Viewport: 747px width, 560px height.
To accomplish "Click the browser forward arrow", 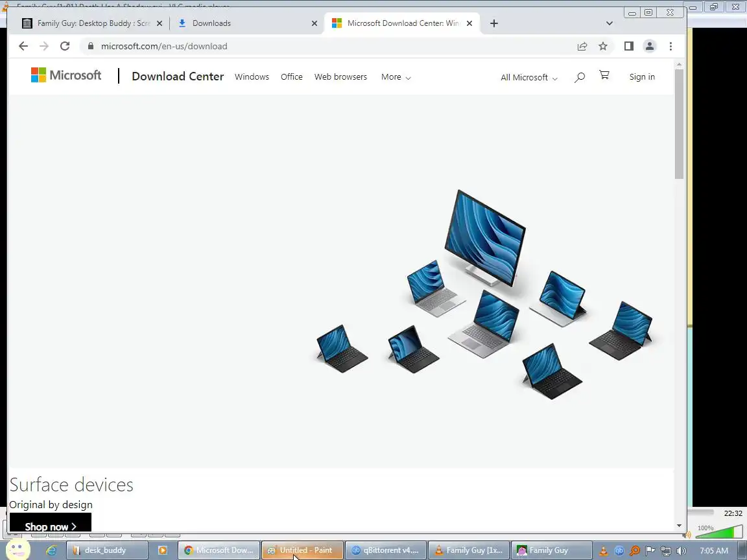I will click(44, 46).
